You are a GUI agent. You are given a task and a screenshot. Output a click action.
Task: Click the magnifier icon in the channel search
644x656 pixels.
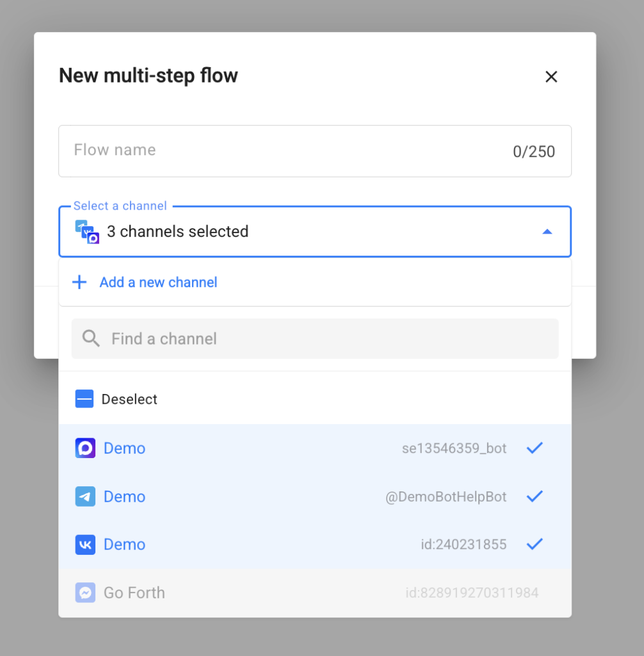pos(91,338)
